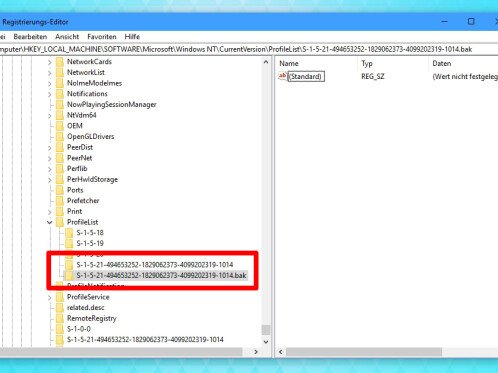The height and width of the screenshot is (373, 498).
Task: Select the related.desc key label
Action: pyautogui.click(x=86, y=307)
